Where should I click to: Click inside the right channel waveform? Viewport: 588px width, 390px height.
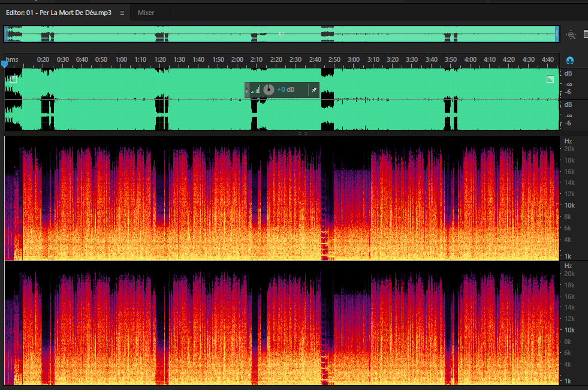pos(281,115)
